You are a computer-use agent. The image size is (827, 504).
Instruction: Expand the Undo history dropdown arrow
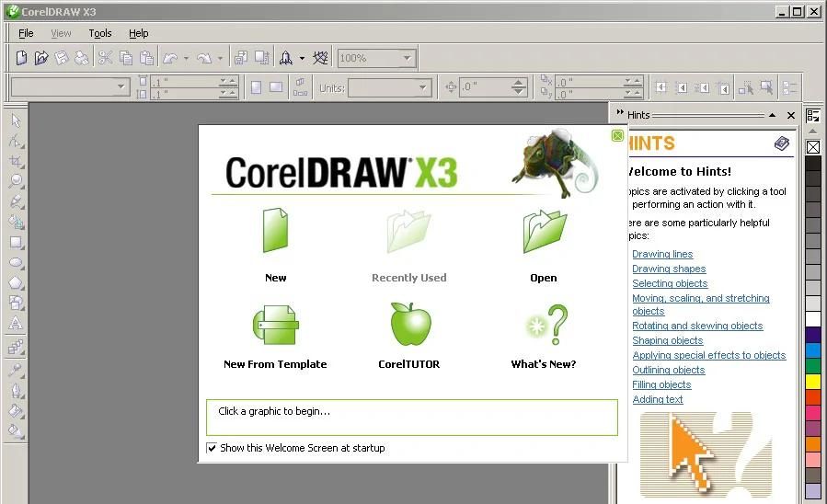pyautogui.click(x=186, y=59)
